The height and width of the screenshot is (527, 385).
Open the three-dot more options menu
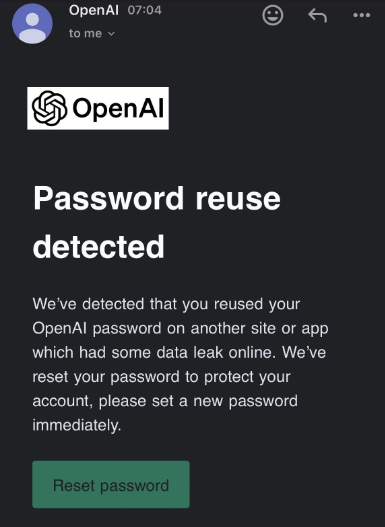(x=361, y=15)
